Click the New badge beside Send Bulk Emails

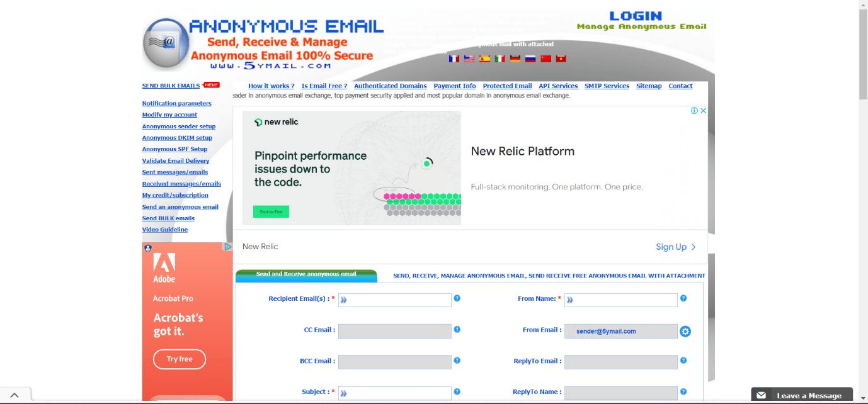pos(211,85)
